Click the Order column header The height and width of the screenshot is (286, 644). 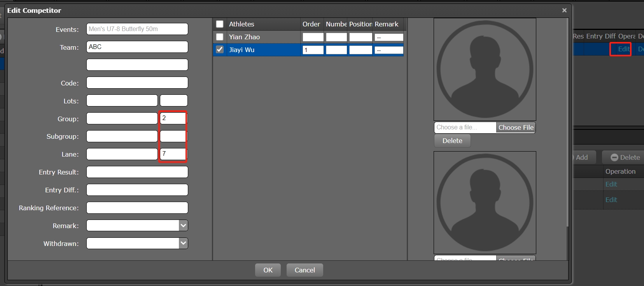(x=311, y=24)
